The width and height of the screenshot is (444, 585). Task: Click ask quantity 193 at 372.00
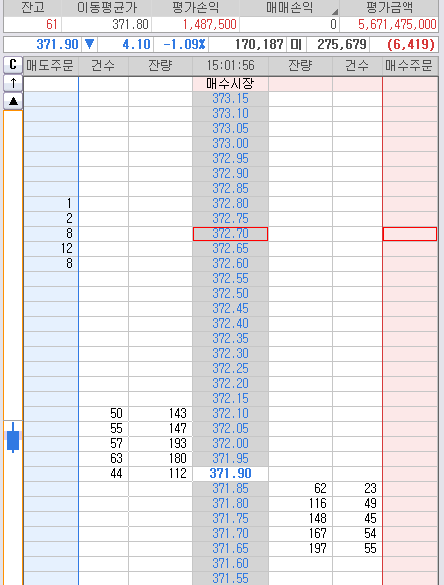pos(177,444)
